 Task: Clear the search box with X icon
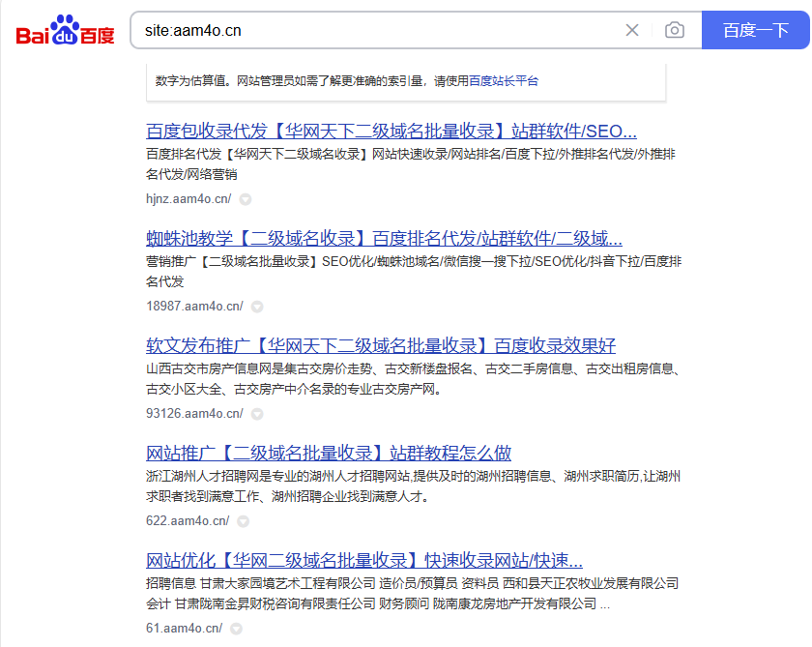pyautogui.click(x=632, y=30)
